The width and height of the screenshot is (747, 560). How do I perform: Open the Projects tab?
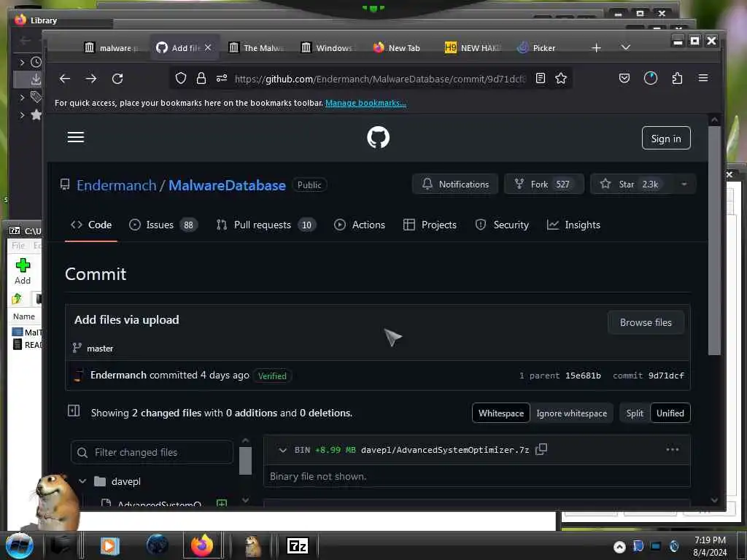[430, 225]
